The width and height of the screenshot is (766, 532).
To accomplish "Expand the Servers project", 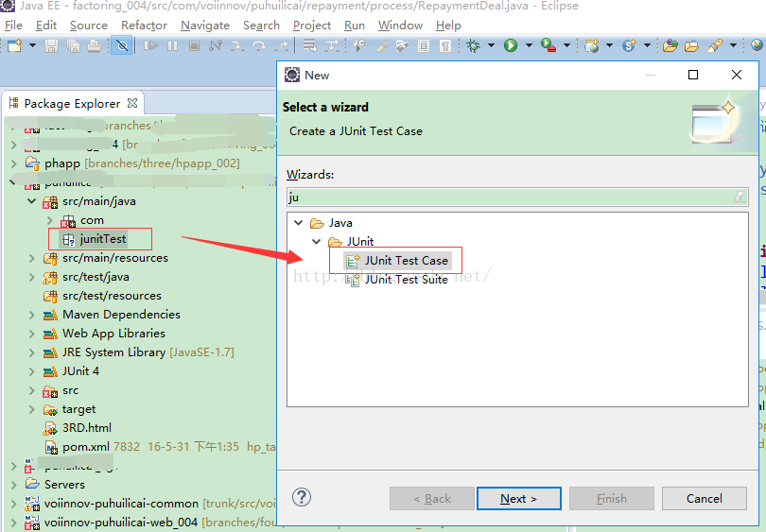I will [13, 485].
